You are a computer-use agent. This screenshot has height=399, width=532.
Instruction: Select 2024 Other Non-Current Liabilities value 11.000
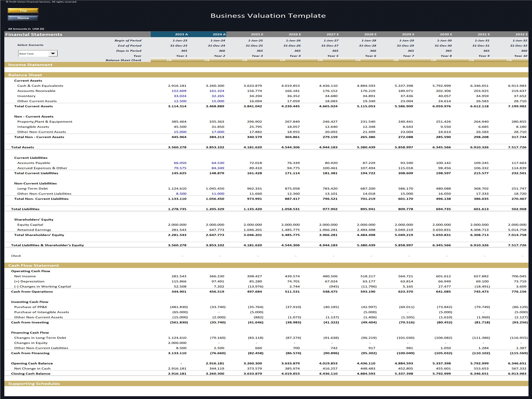pos(218,194)
